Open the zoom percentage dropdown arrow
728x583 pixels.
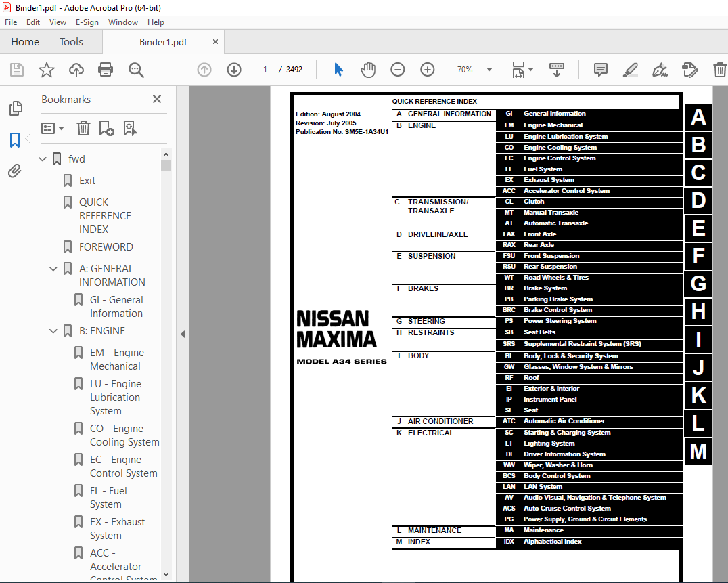(489, 70)
